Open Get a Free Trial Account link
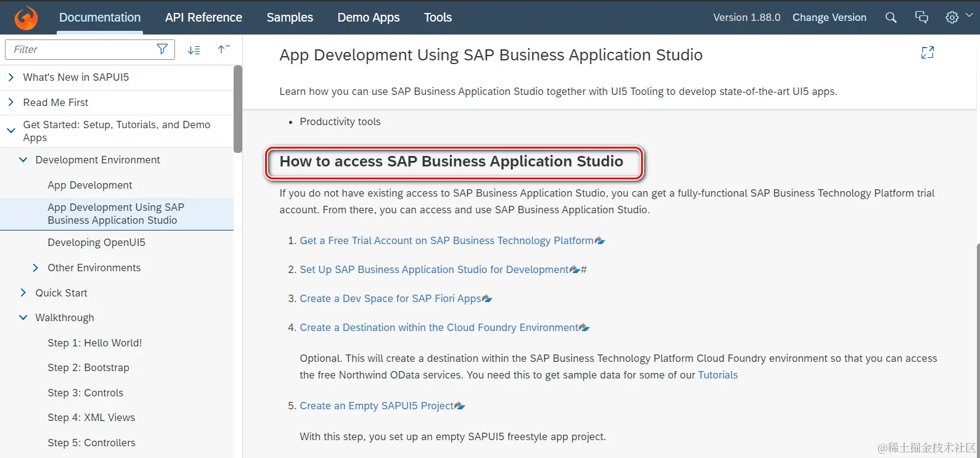Image resolution: width=980 pixels, height=458 pixels. pyautogui.click(x=447, y=240)
